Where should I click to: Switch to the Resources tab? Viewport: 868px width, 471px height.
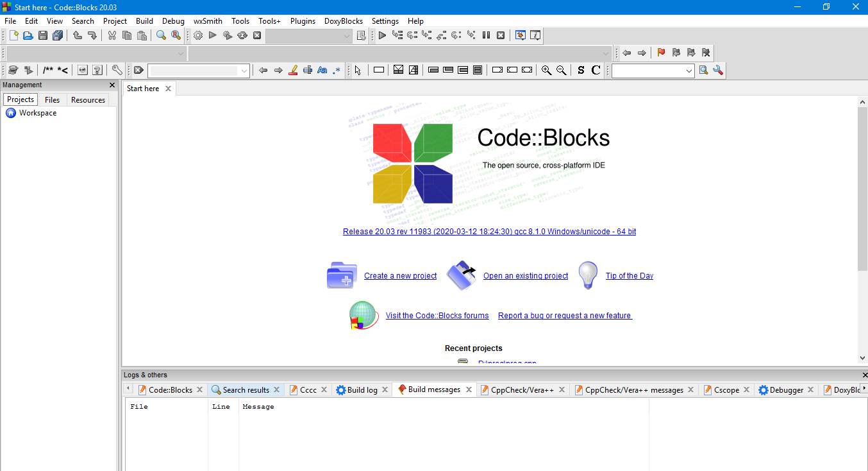[x=88, y=99]
